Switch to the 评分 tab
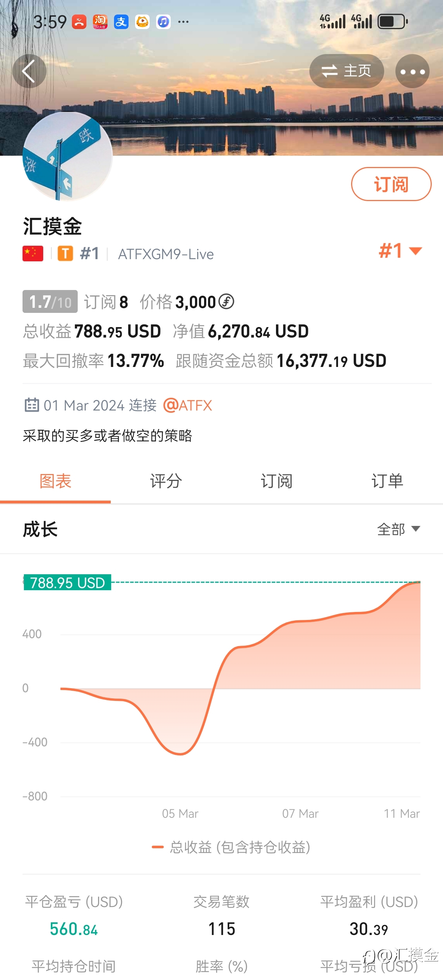 coord(166,481)
